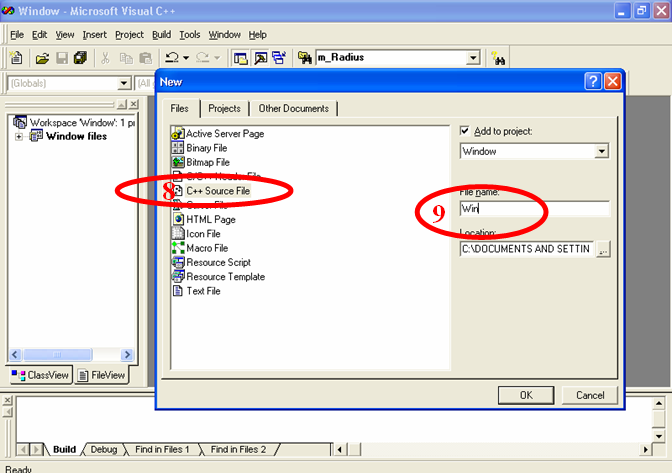The image size is (672, 473).
Task: Click the File name input field
Action: (x=534, y=209)
